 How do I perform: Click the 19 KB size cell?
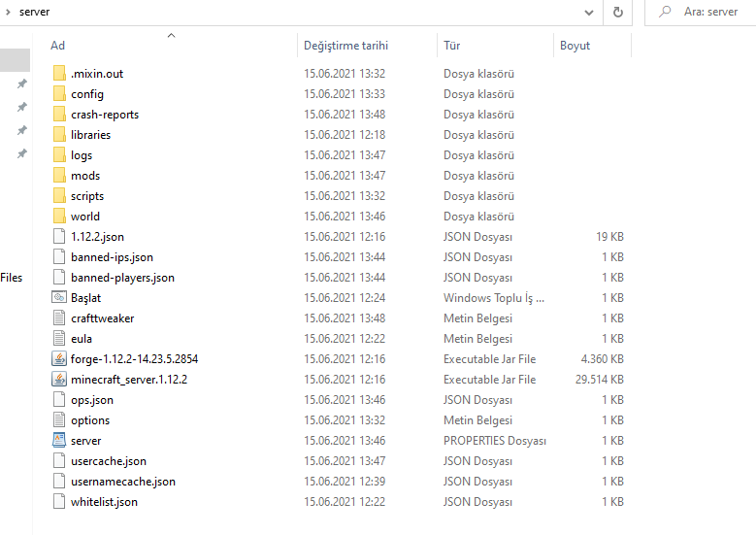(x=609, y=236)
